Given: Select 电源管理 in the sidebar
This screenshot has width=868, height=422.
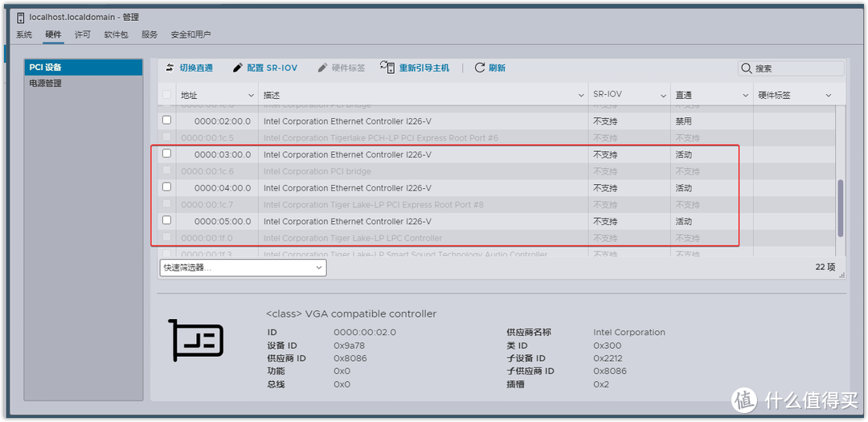Looking at the screenshot, I should pyautogui.click(x=84, y=84).
